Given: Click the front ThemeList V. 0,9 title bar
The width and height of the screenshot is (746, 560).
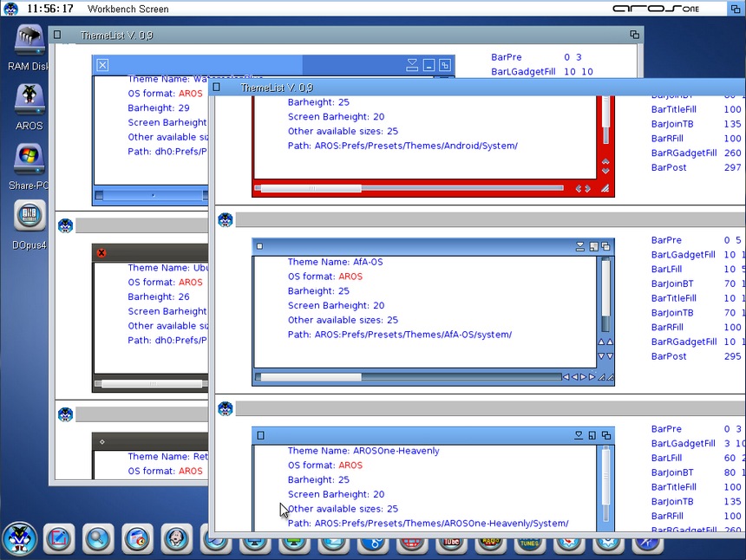Looking at the screenshot, I should pos(477,87).
